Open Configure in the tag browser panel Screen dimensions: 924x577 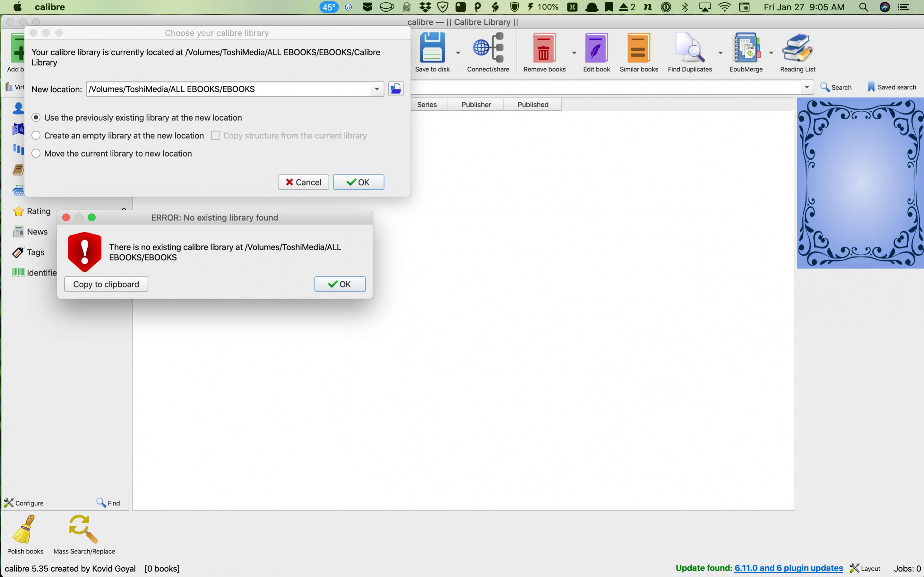(x=24, y=503)
